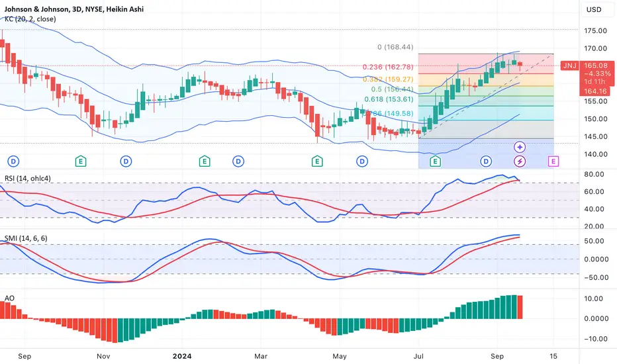Screen dimensions: 617x364
Task: Select the Fibonacci 0 (168.44) level label
Action: [395, 47]
